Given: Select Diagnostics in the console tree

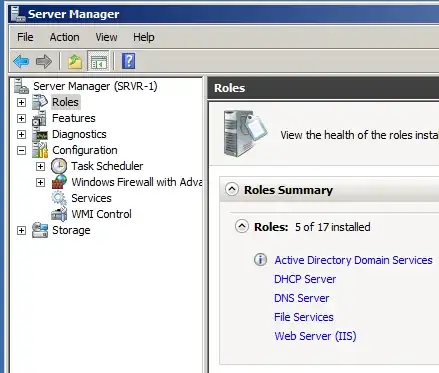Looking at the screenshot, I should tap(79, 134).
